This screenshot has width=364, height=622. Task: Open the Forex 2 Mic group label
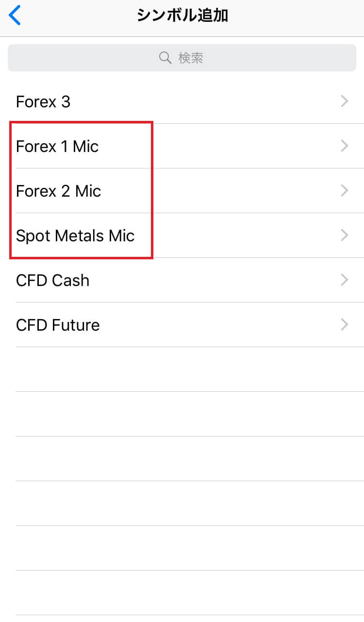pos(58,191)
